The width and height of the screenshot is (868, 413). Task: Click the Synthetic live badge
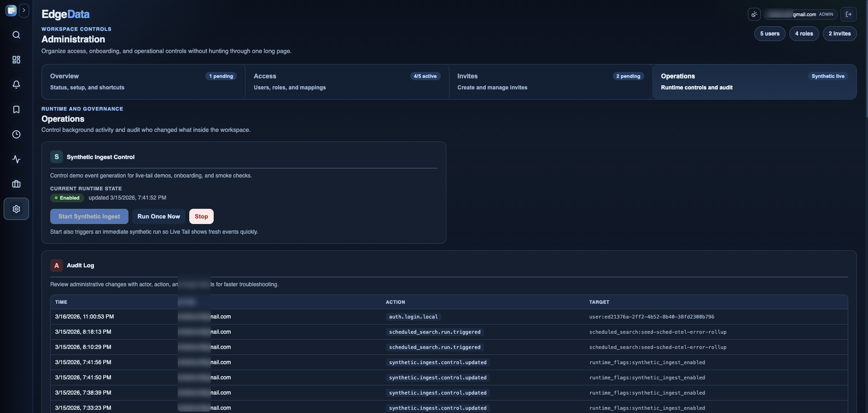coord(828,76)
